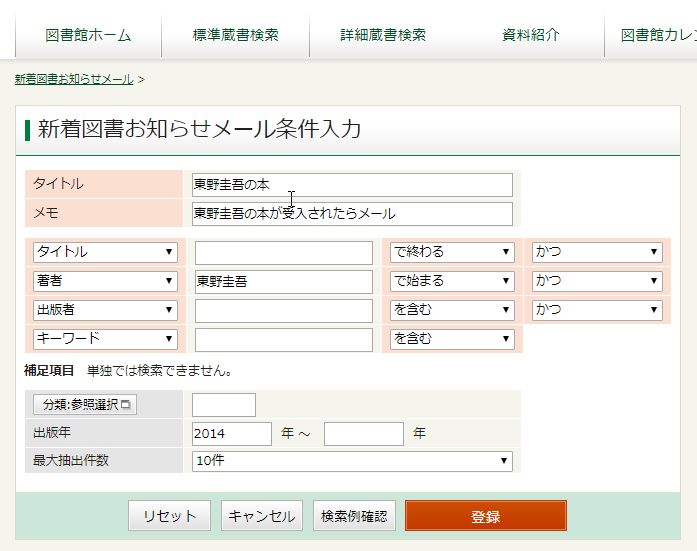This screenshot has width=697, height=551.
Task: Click the 検索例確認 button
Action: pos(355,516)
